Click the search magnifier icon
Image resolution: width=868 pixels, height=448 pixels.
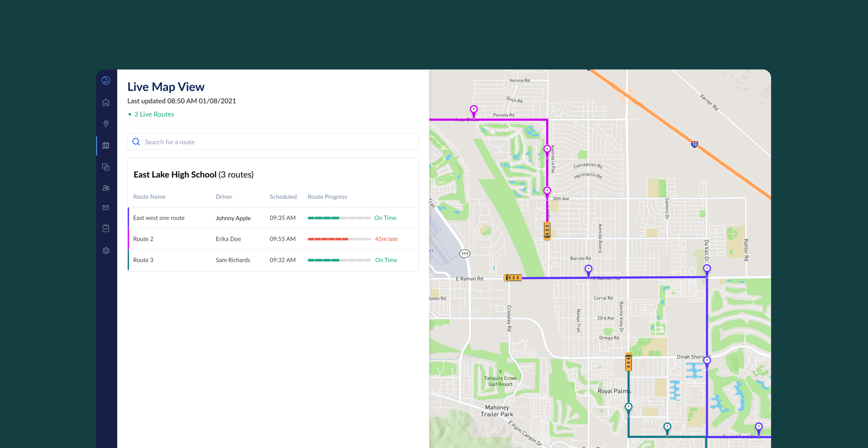pos(136,142)
